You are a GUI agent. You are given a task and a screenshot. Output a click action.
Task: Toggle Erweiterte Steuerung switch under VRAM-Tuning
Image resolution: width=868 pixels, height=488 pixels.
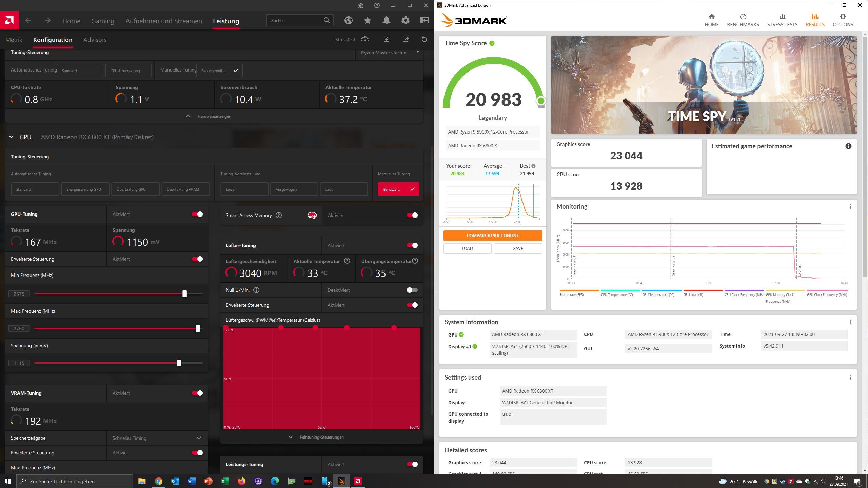pyautogui.click(x=197, y=453)
